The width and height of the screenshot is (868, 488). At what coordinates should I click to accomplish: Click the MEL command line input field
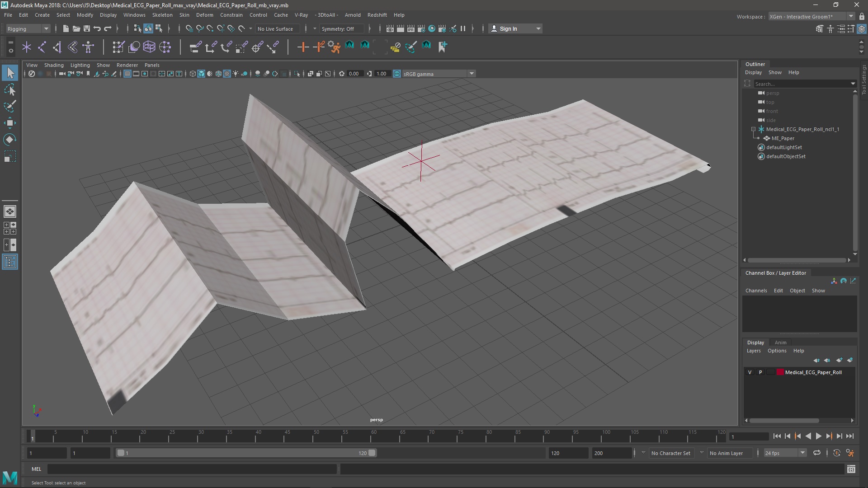[x=192, y=469]
